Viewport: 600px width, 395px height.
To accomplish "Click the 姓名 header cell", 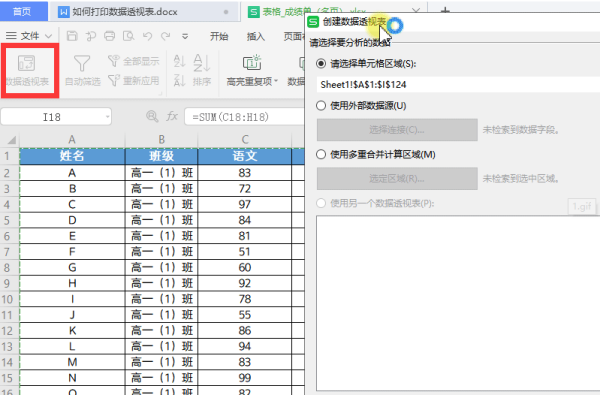I will [x=72, y=156].
